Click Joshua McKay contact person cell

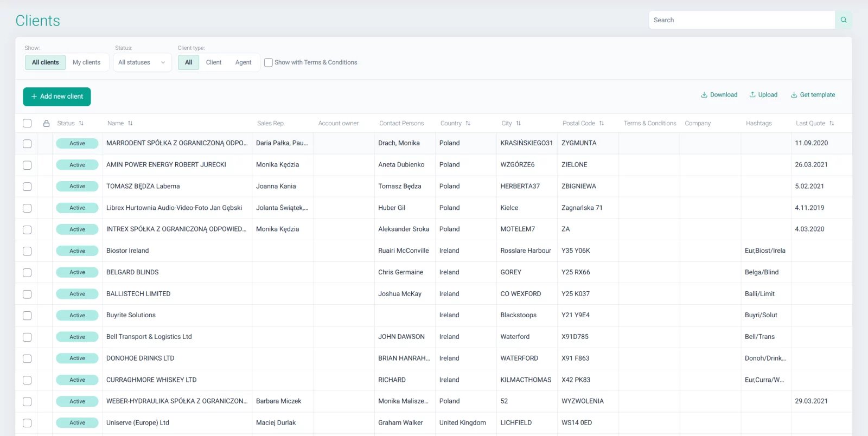coord(405,294)
